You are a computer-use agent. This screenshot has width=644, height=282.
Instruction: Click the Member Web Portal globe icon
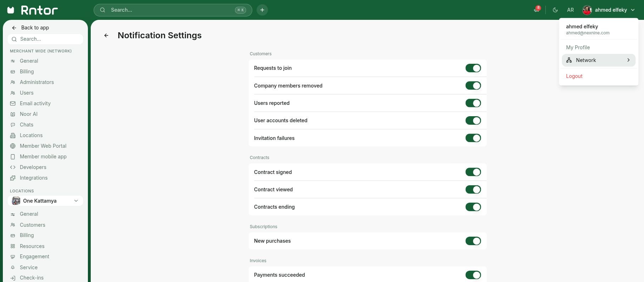13,146
